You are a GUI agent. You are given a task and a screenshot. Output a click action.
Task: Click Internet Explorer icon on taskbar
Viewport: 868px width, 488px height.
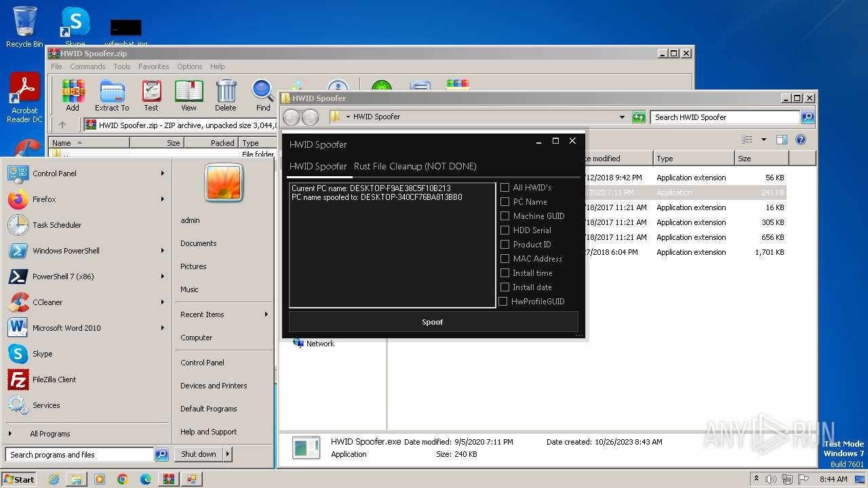click(54, 479)
